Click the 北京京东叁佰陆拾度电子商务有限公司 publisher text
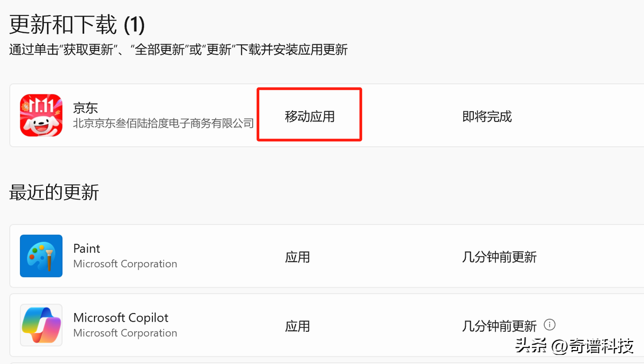 coord(163,123)
